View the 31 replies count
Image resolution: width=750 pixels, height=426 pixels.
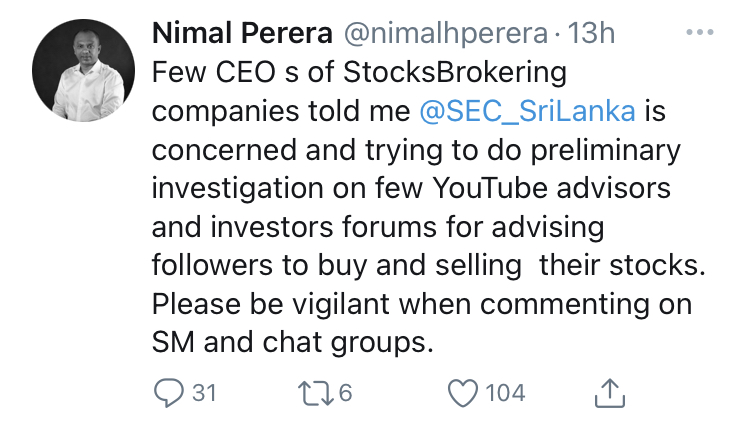point(204,393)
